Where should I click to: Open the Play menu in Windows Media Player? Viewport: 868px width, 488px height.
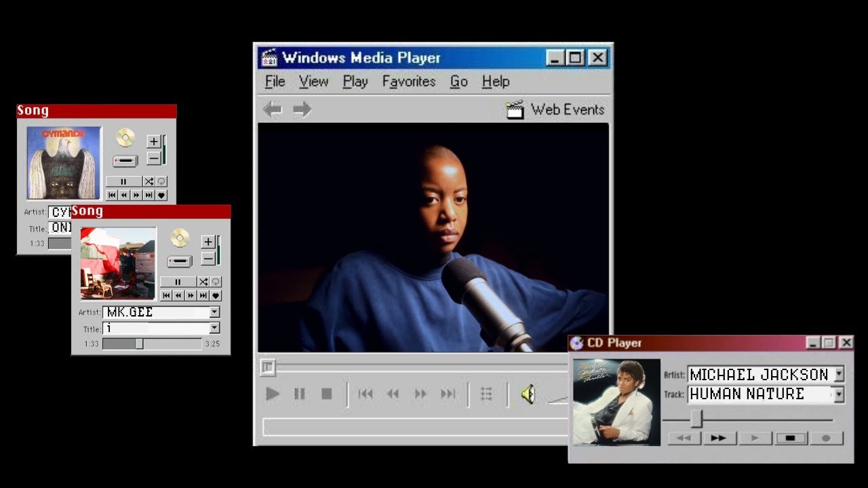coord(355,81)
